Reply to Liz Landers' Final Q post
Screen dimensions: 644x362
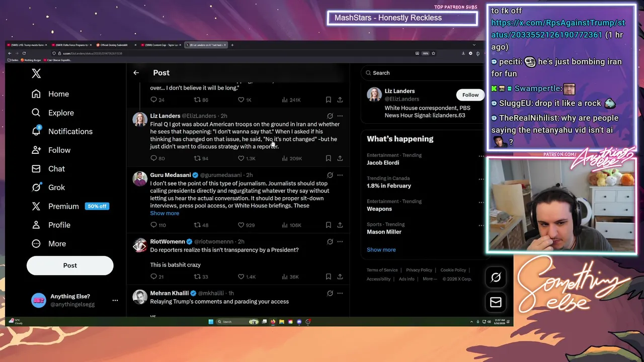(x=154, y=158)
